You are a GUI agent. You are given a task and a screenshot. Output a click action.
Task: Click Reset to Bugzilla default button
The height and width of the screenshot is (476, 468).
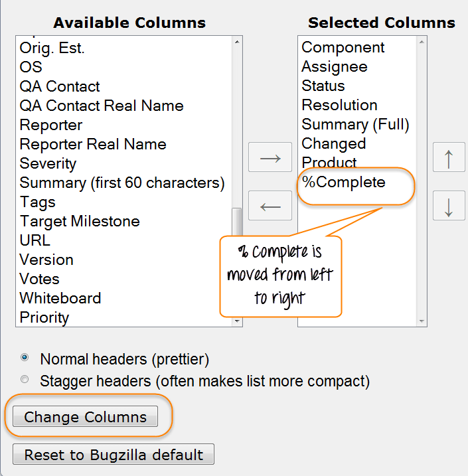tap(114, 455)
